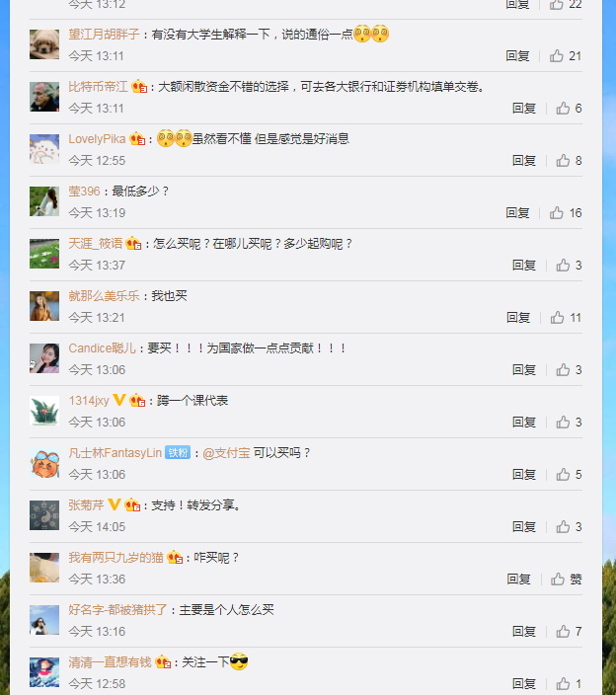Click the plant avatar of 1314jxy
This screenshot has width=616, height=695.
(x=44, y=411)
